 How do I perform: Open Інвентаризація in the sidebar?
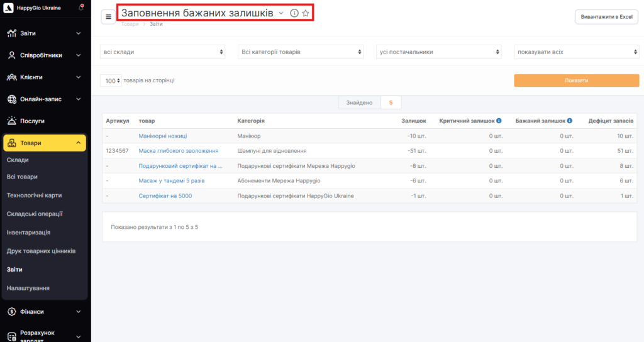tap(28, 233)
